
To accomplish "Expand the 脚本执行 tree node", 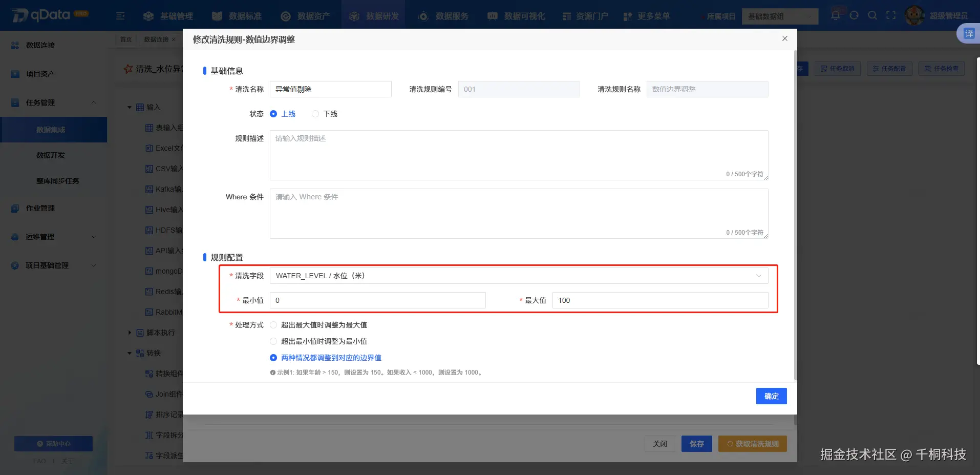I will click(x=130, y=333).
